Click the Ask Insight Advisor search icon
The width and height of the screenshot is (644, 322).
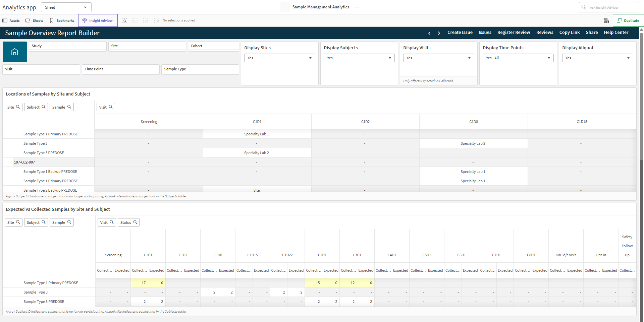(584, 7)
